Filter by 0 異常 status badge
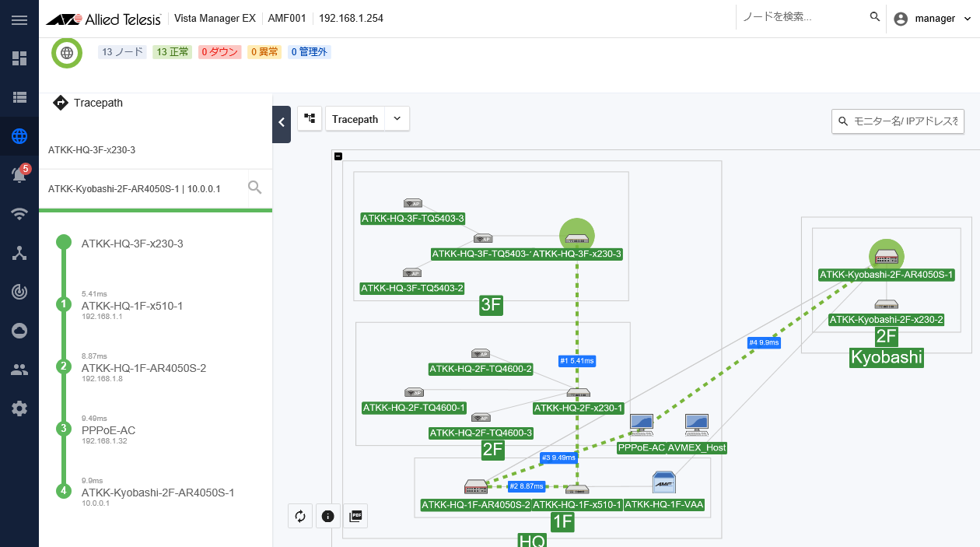Screen dimensions: 980x547 pos(264,52)
